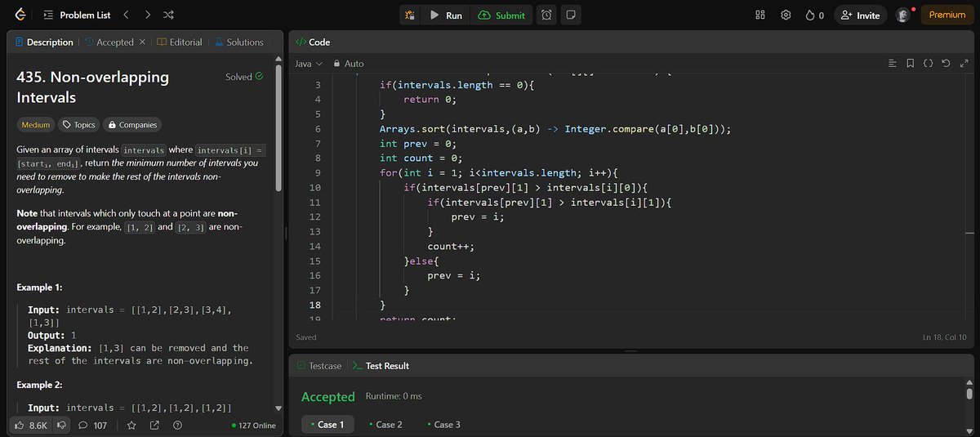This screenshot has width=980, height=437.
Task: Click the Accepted result heading
Action: (x=327, y=397)
